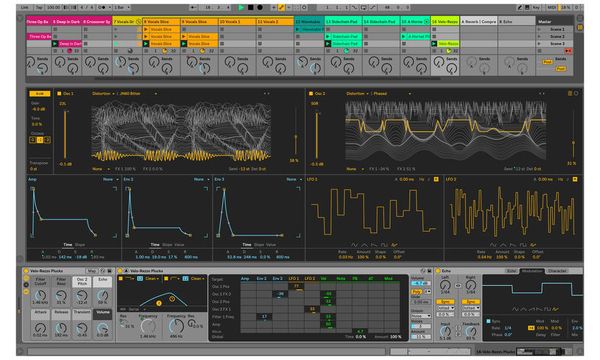
Task: Click the green Play button in transport
Action: point(241,7)
